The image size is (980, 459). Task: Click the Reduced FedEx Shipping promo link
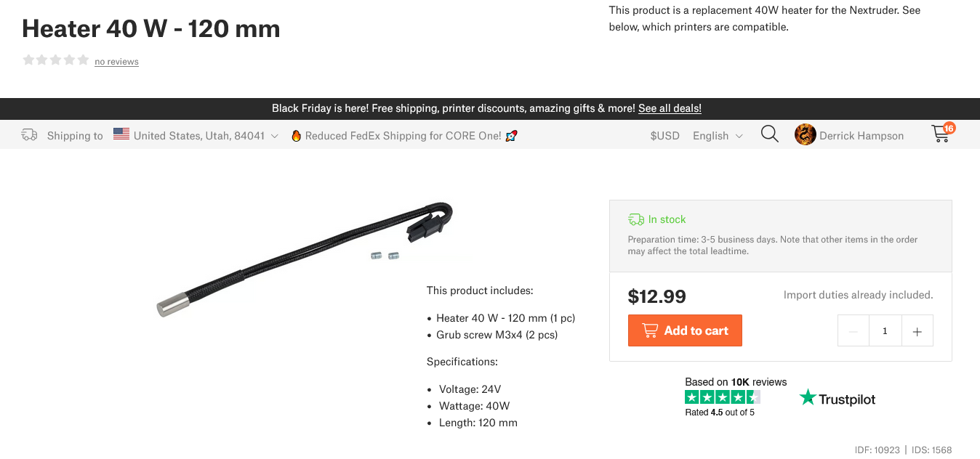click(x=403, y=136)
